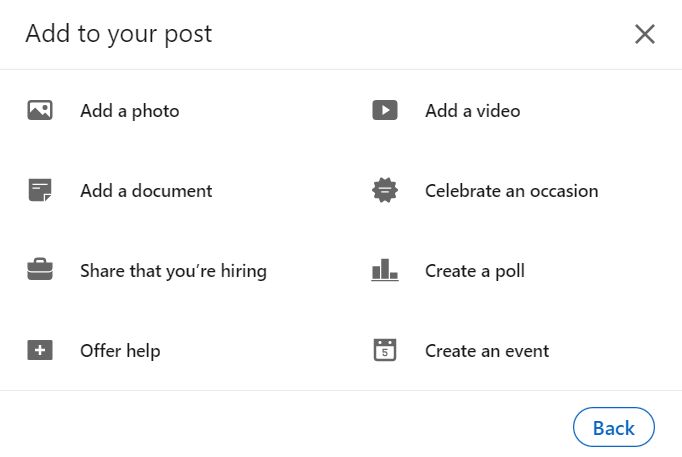Click the briefcase hiring icon

click(x=40, y=270)
